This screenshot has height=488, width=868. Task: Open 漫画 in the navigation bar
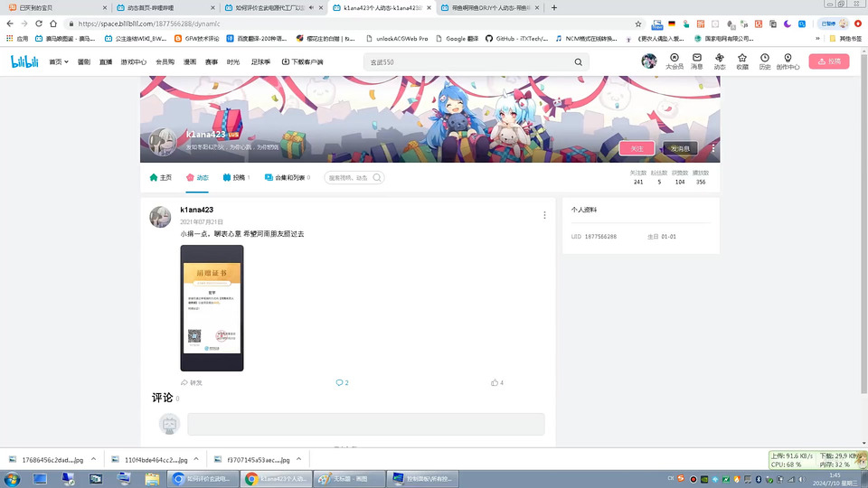(x=190, y=62)
